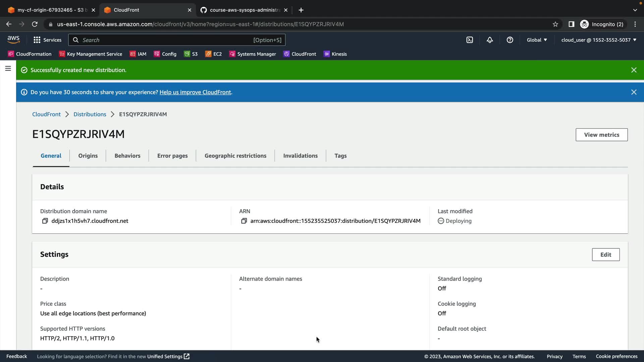The height and width of the screenshot is (362, 644).
Task: Expand the Global region dropdown
Action: tap(537, 40)
